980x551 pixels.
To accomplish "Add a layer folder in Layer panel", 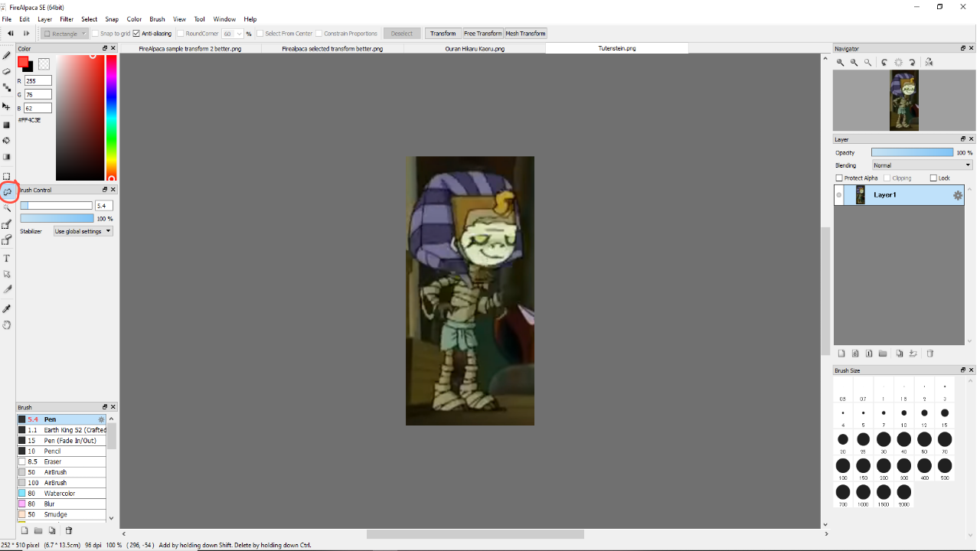I will (x=883, y=354).
